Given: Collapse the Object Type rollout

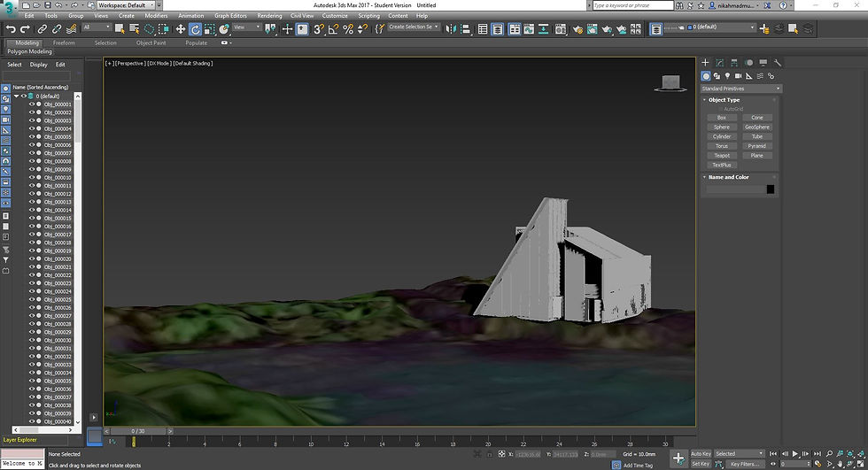Looking at the screenshot, I should (x=725, y=100).
